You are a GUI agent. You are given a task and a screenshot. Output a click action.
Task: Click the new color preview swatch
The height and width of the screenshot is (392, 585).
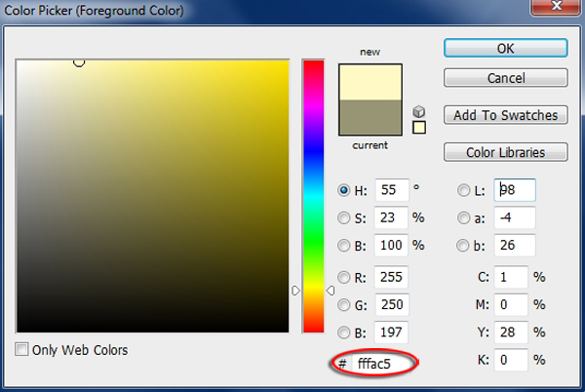click(370, 81)
